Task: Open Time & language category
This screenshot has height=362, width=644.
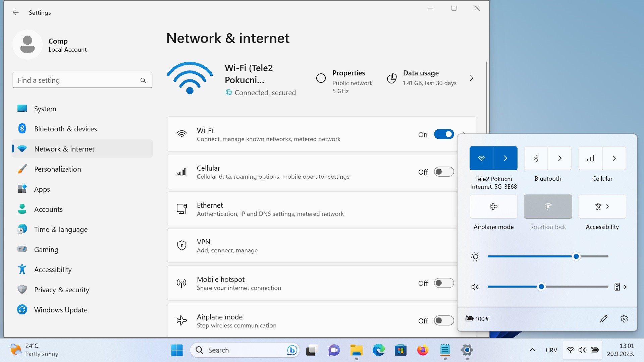Action: [x=82, y=229]
